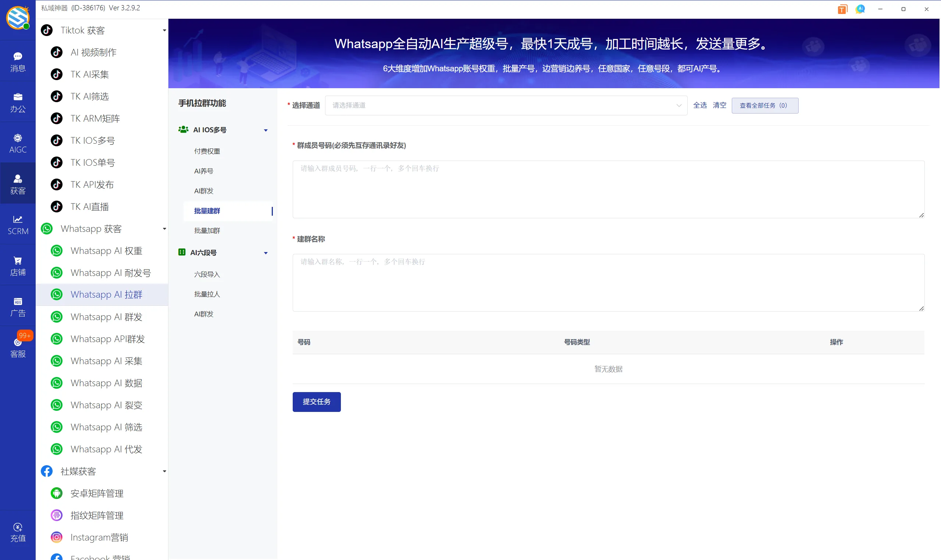The image size is (941, 560).
Task: Click the 建群名称 input area
Action: [x=608, y=282]
